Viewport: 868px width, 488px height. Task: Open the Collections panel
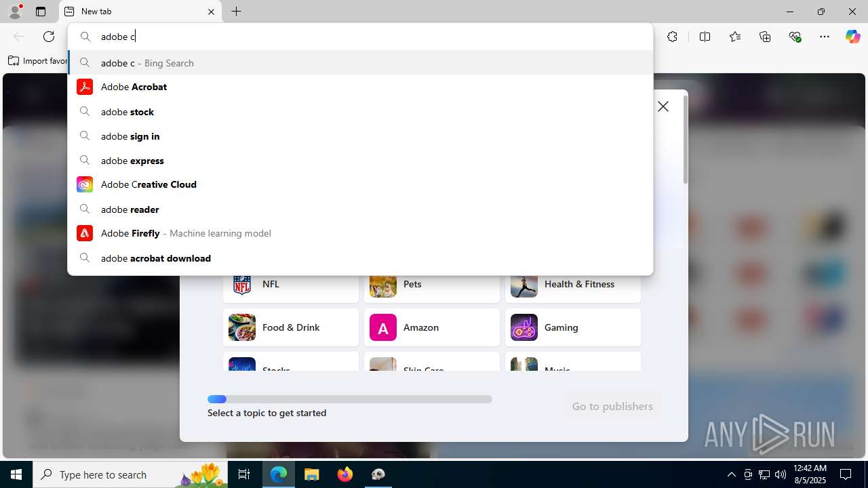pos(765,37)
